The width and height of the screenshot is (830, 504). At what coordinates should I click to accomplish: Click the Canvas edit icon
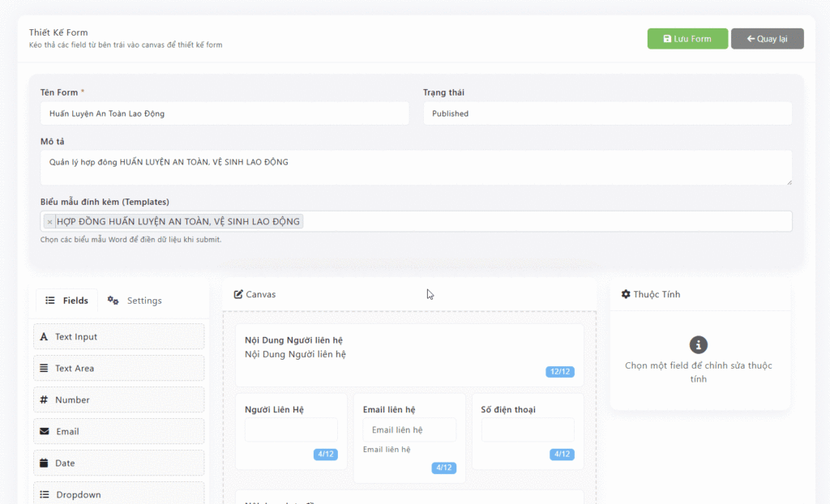point(238,295)
